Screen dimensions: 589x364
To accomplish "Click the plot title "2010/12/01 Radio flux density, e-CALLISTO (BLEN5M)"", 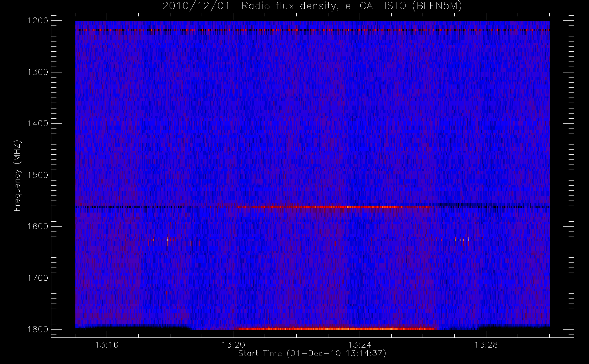I will [312, 6].
